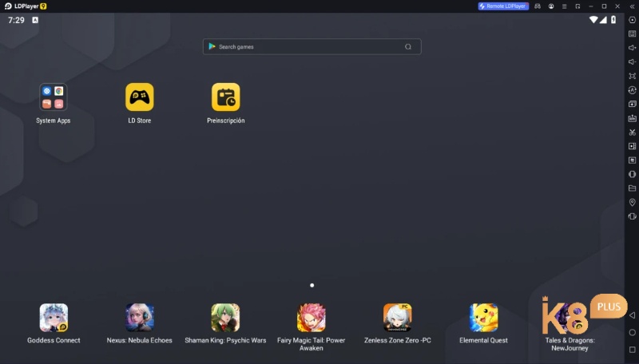Viewport: 639px width, 364px height.
Task: Click the Search games field
Action: [x=312, y=47]
